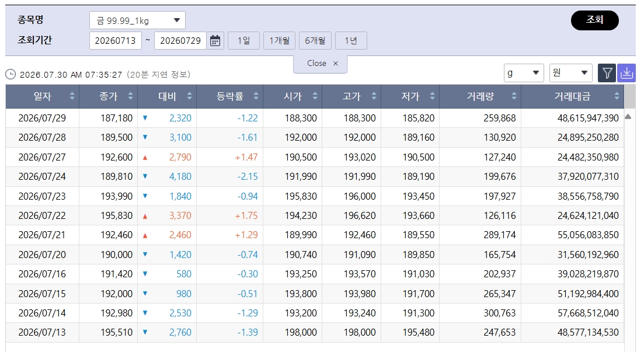Sort table by 시가 column arrows
The image size is (644, 352).
click(315, 96)
